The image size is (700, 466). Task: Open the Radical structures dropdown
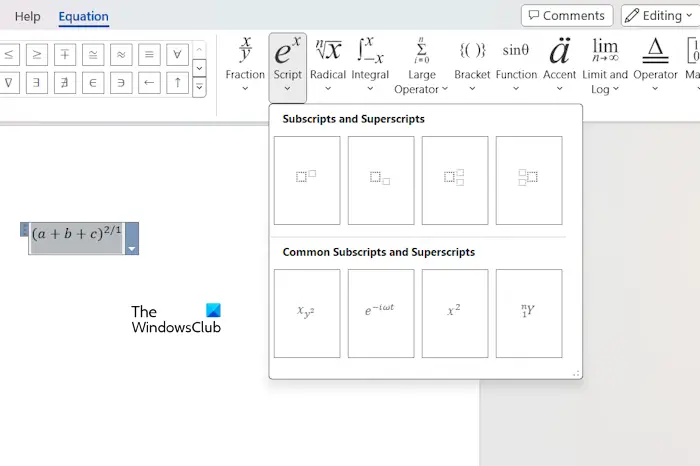pos(328,65)
